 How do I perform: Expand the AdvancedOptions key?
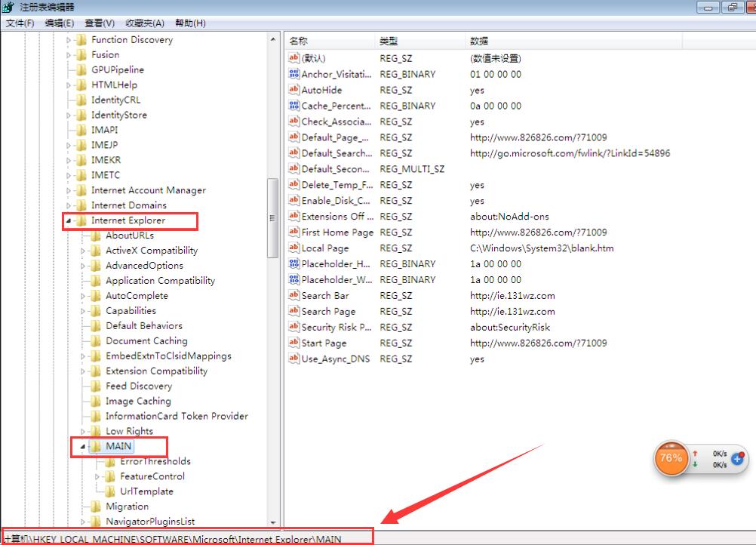[x=83, y=266]
